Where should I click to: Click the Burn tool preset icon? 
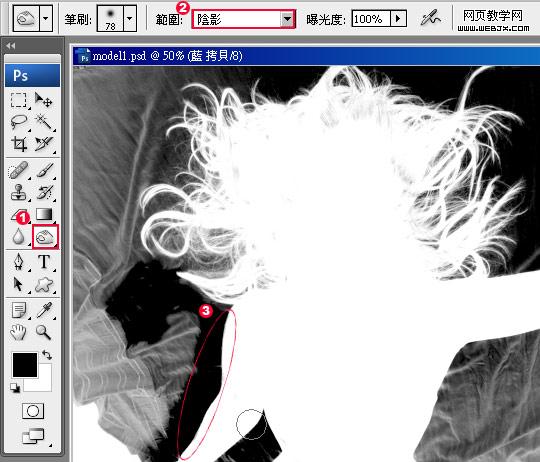click(27, 18)
